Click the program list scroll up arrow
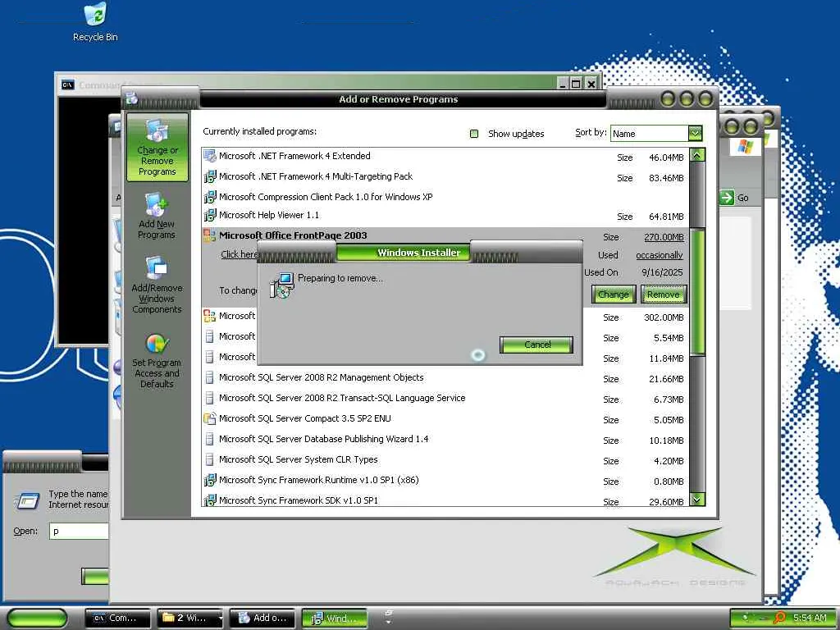This screenshot has height=630, width=840. coord(697,155)
